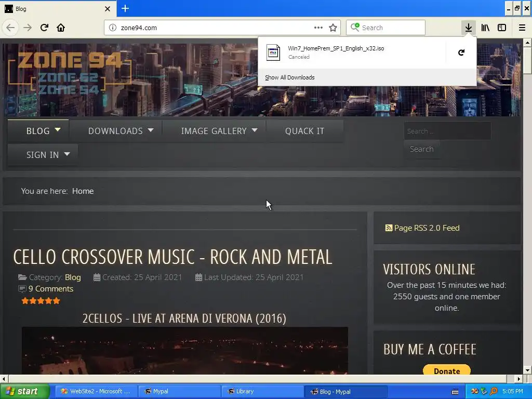This screenshot has width=532, height=399.
Task: Open the Quack It menu item
Action: coord(304,131)
